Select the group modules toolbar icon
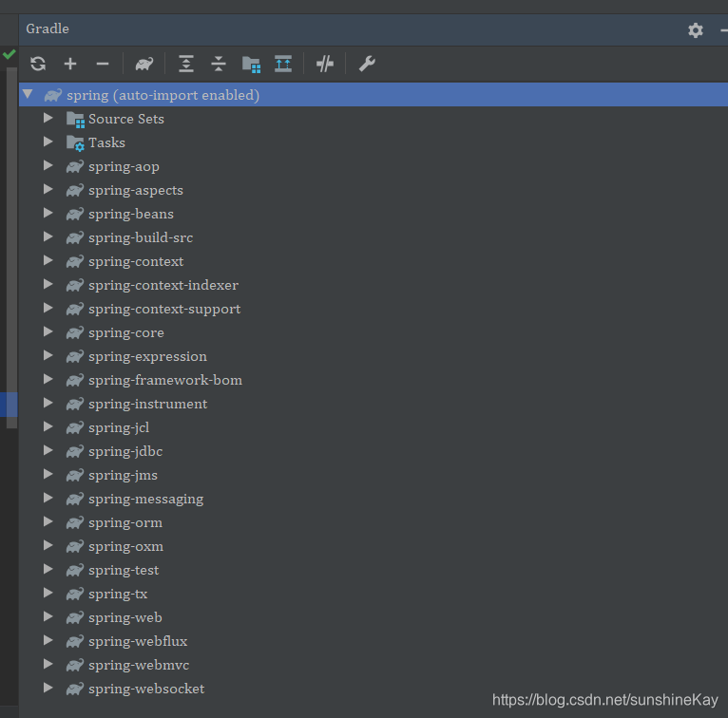This screenshot has height=718, width=728. (283, 64)
